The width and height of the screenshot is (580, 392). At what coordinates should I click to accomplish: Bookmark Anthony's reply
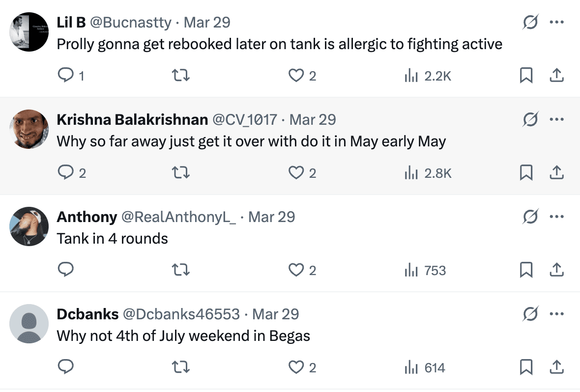point(527,270)
